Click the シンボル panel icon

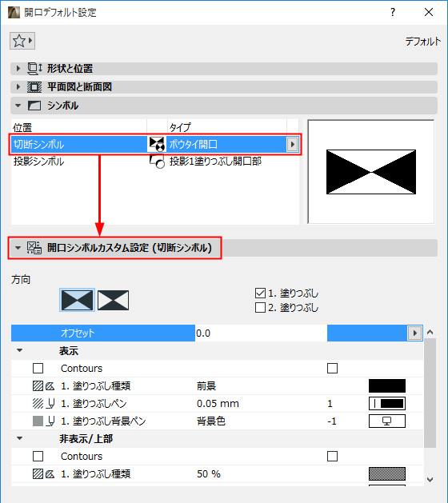click(34, 106)
